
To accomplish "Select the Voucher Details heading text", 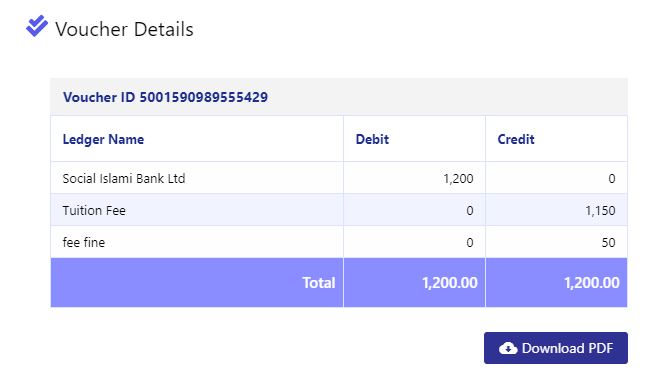I will 124,30.
